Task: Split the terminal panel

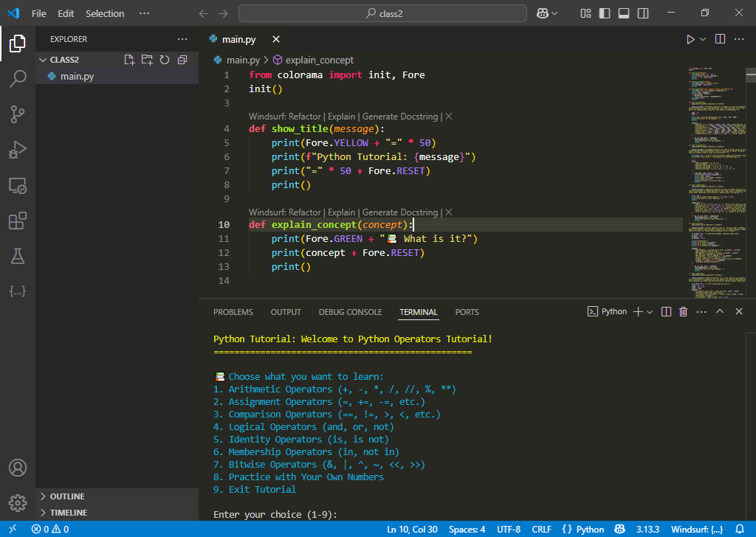Action: (x=666, y=311)
